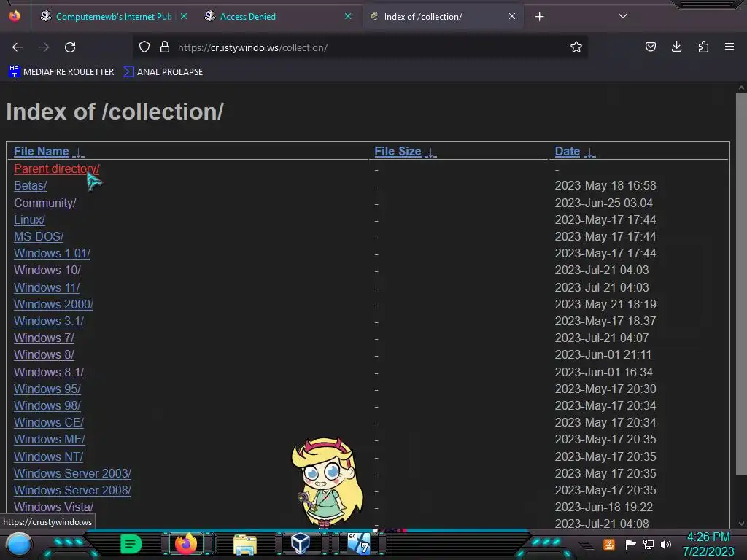Open the Start orb on the taskbar
Viewport: 747px width, 560px height.
[x=18, y=544]
